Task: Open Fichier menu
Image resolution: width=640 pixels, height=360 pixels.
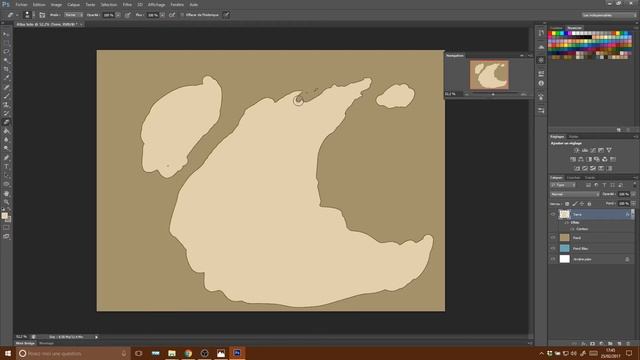Action: pos(21,4)
